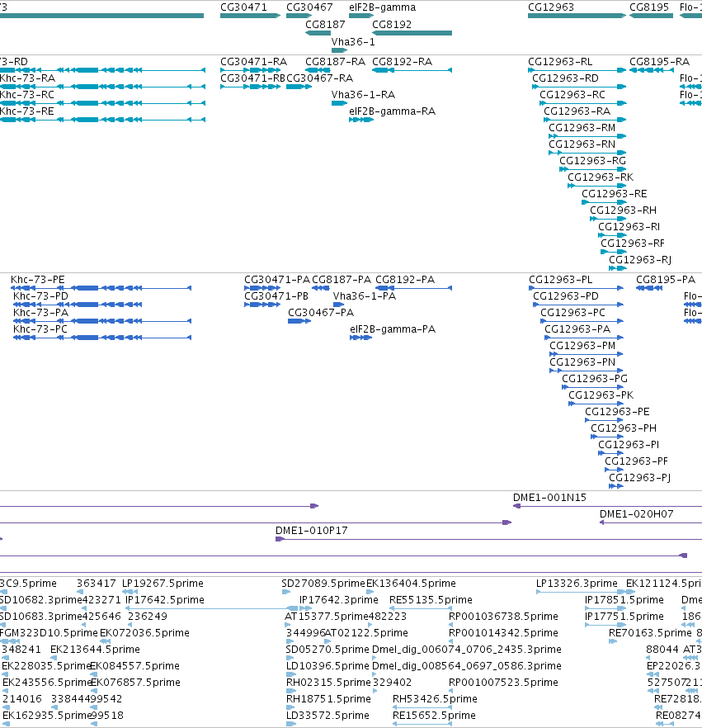The width and height of the screenshot is (702, 728).
Task: Click the RP001036738.5prime EST label
Action: [503, 616]
